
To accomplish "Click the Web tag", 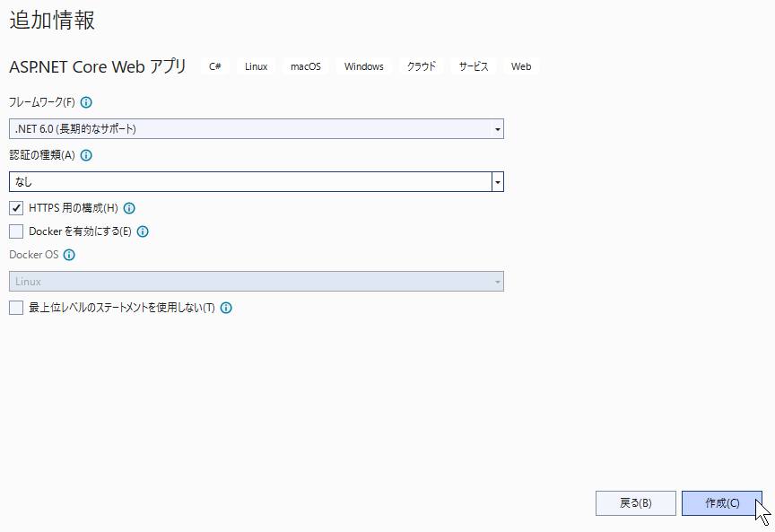I will [521, 66].
